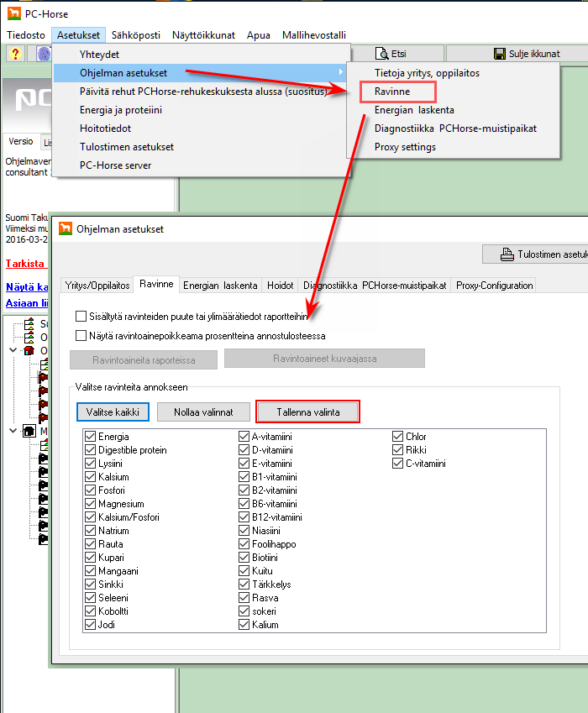This screenshot has width=588, height=713.
Task: Click the printer icon on Tulostimen asetukset button
Action: click(x=507, y=254)
